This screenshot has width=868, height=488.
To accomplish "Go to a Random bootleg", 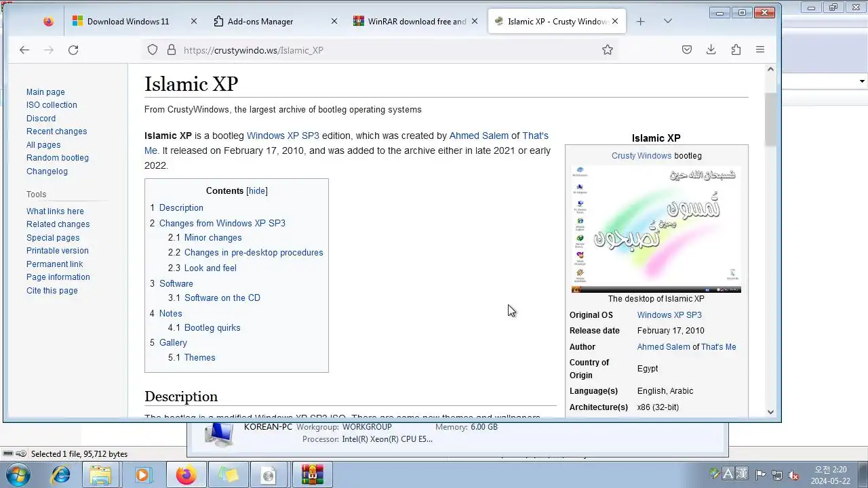I will pyautogui.click(x=58, y=158).
